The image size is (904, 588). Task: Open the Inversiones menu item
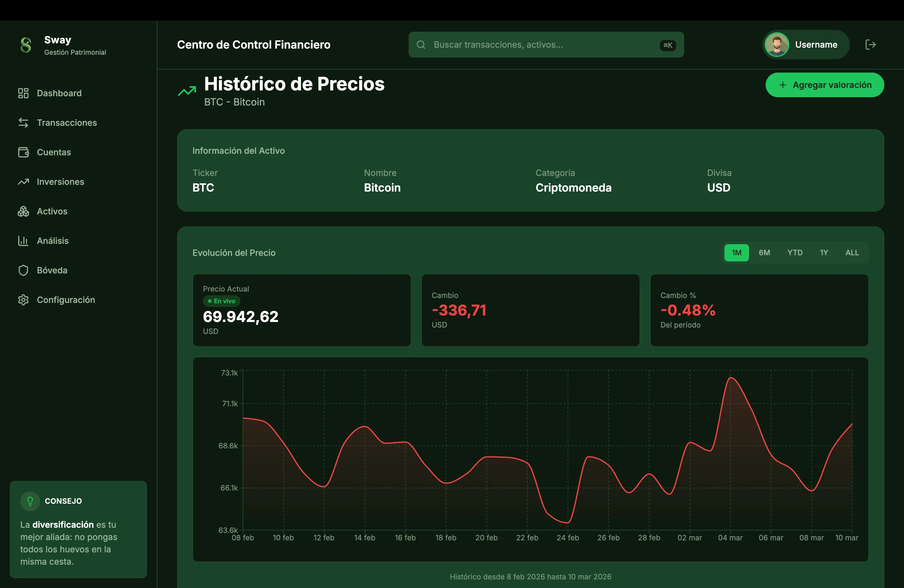click(60, 181)
